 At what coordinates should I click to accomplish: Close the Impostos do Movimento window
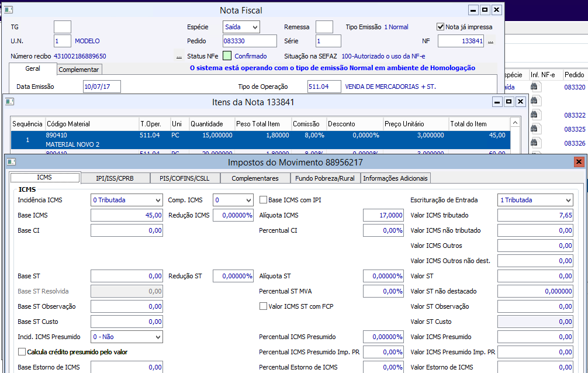(x=579, y=162)
